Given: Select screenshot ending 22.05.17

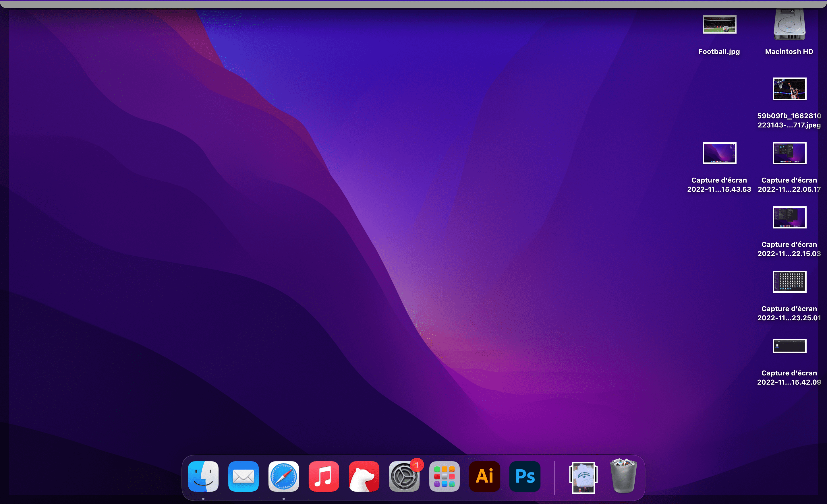Looking at the screenshot, I should 789,153.
